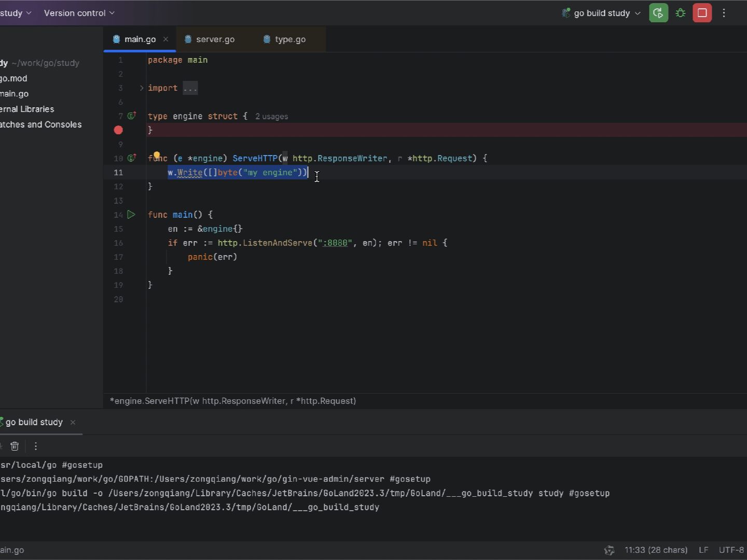747x560 pixels.
Task: Select go.mod in the project tree
Action: click(x=14, y=78)
